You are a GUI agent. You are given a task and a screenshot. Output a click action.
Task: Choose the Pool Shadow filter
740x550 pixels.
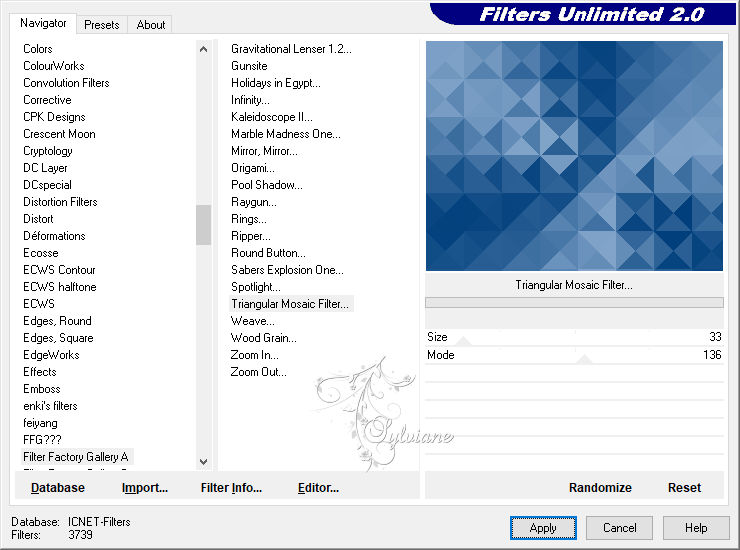(x=267, y=185)
